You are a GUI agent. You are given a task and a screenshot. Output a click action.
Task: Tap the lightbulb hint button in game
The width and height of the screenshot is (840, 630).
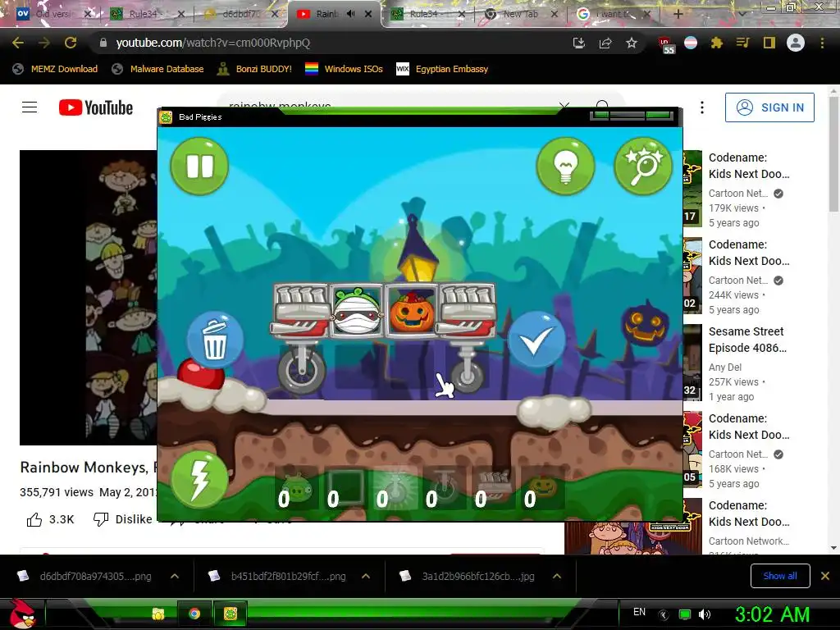tap(565, 166)
